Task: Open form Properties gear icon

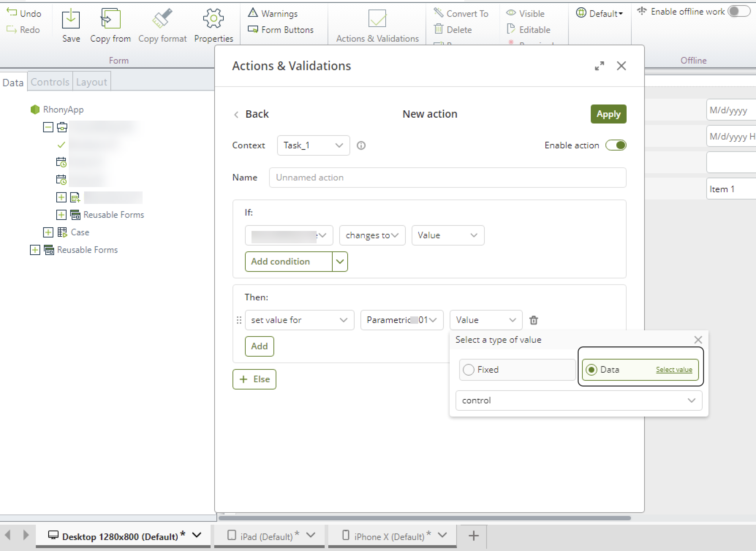Action: pyautogui.click(x=213, y=19)
